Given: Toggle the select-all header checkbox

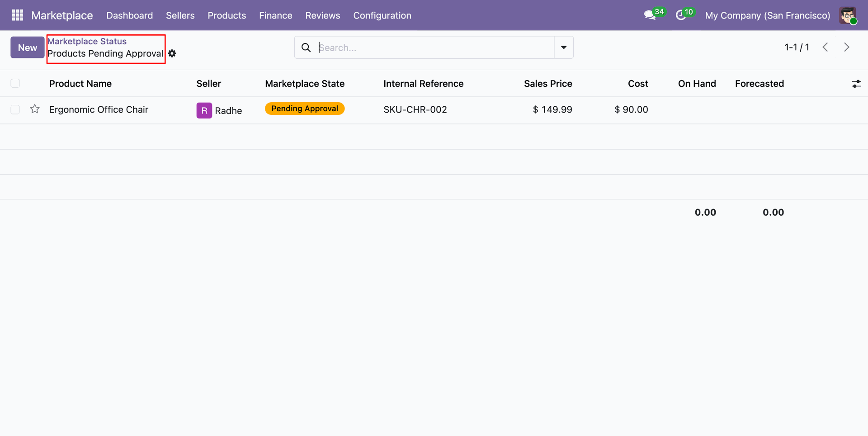Looking at the screenshot, I should coord(15,83).
